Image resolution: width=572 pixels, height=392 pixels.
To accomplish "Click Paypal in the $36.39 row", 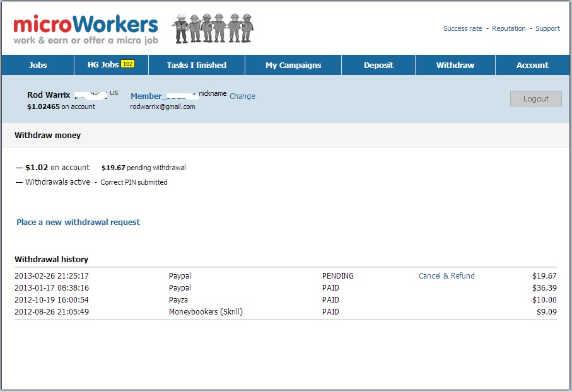I will (x=180, y=288).
